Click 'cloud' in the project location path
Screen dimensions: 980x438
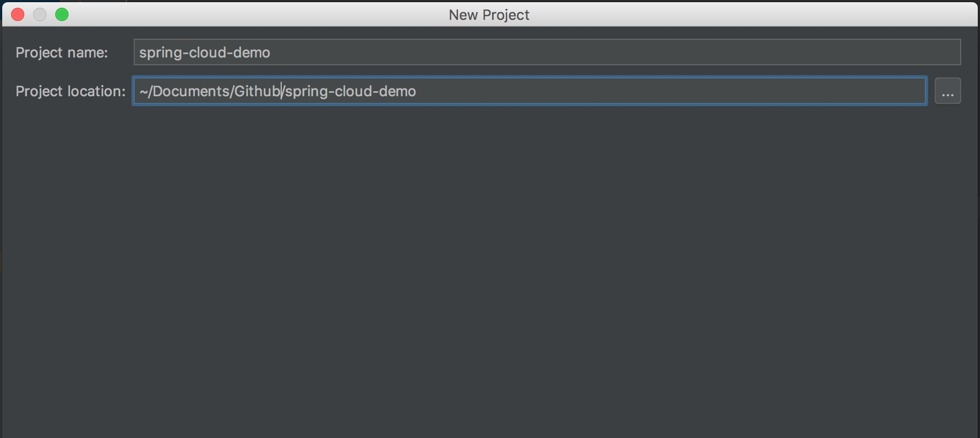[x=354, y=91]
